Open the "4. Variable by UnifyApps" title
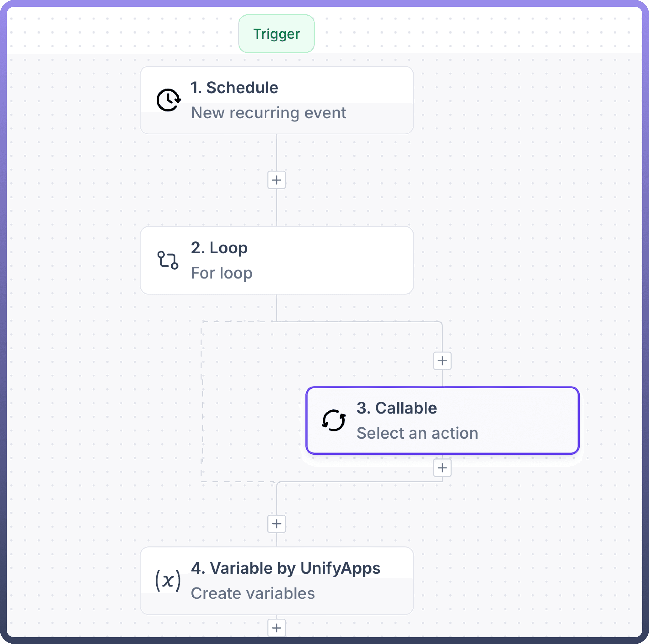Image resolution: width=649 pixels, height=644 pixels. tap(286, 568)
